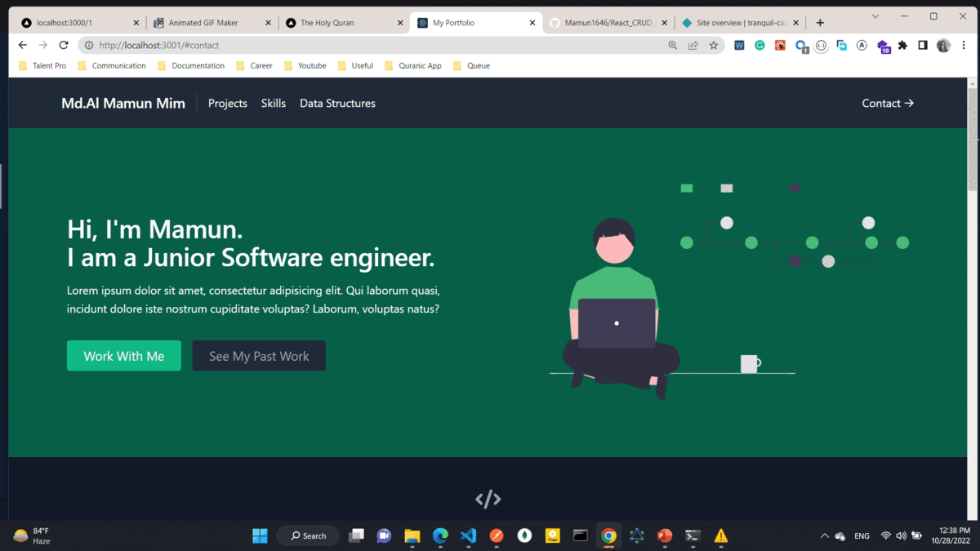
Task: Click the code brackets icon below hero
Action: tap(488, 499)
